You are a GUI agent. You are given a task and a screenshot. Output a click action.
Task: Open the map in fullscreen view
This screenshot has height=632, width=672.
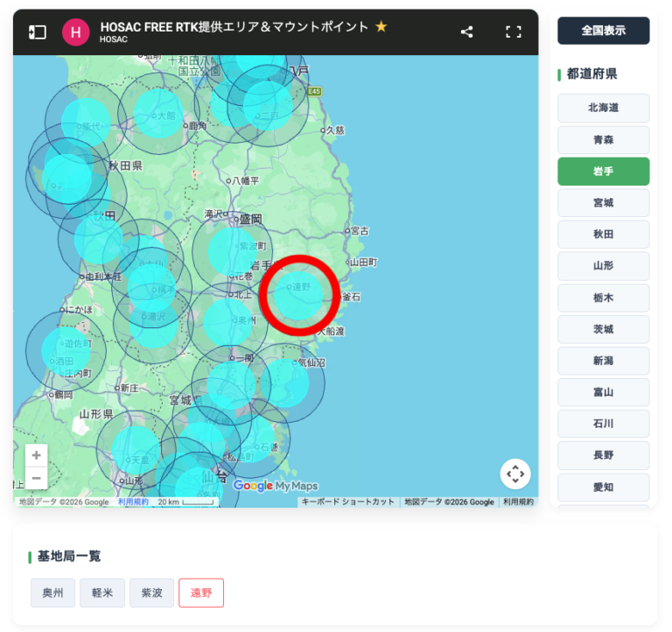(x=514, y=32)
